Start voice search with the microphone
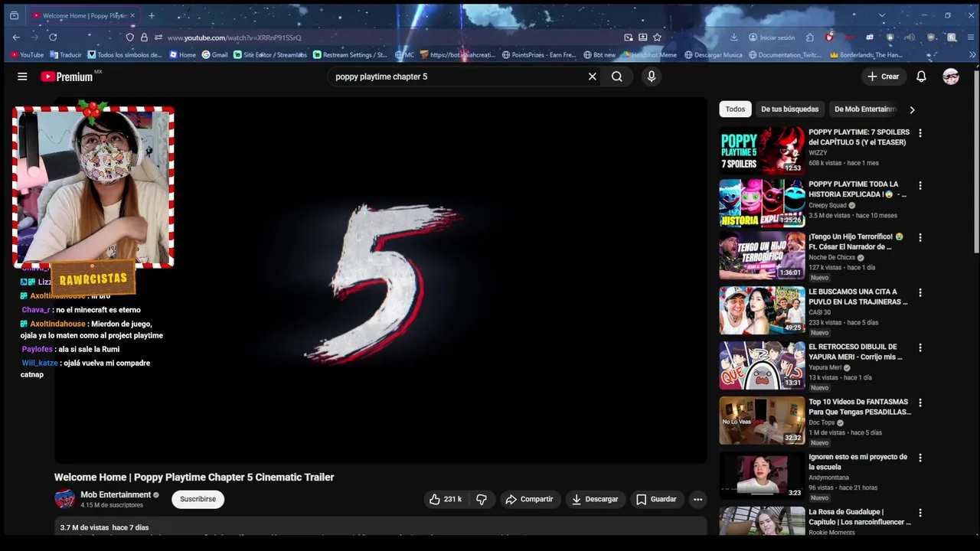Image resolution: width=980 pixels, height=551 pixels. coord(652,77)
